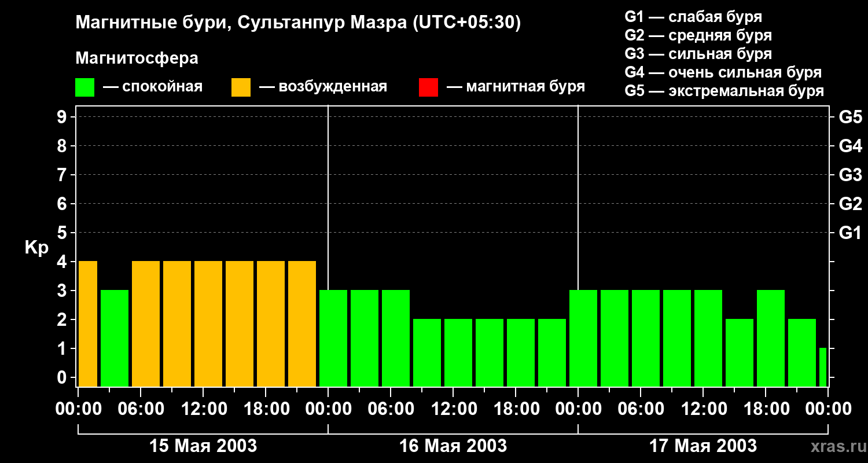Select the "17 Мая 2003" date label
This screenshot has height=463, width=868.
(703, 446)
